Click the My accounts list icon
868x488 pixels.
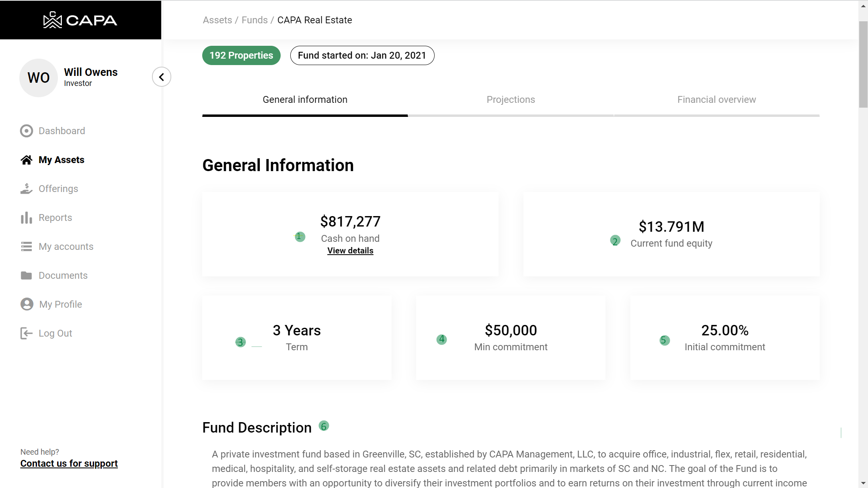tap(27, 247)
